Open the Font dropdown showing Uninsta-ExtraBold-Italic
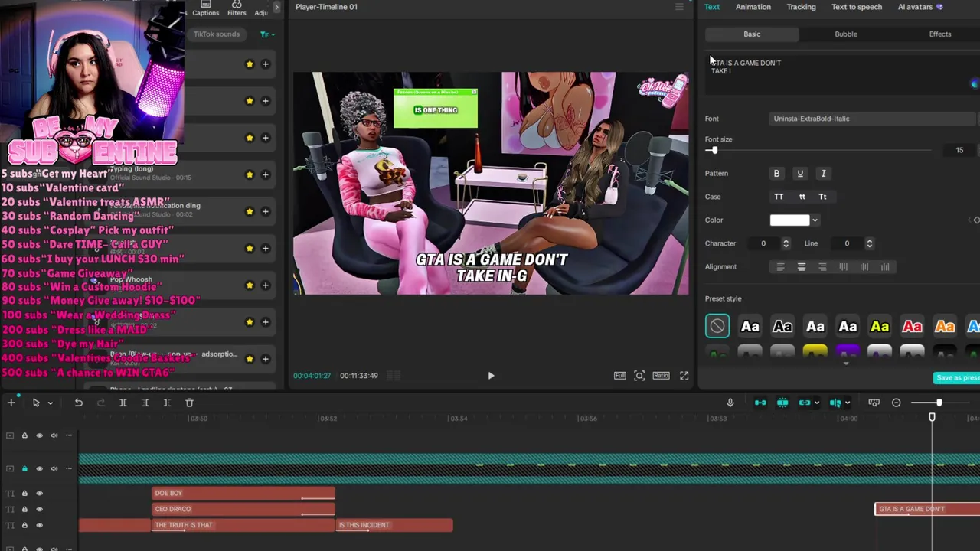The width and height of the screenshot is (980, 551). [873, 119]
